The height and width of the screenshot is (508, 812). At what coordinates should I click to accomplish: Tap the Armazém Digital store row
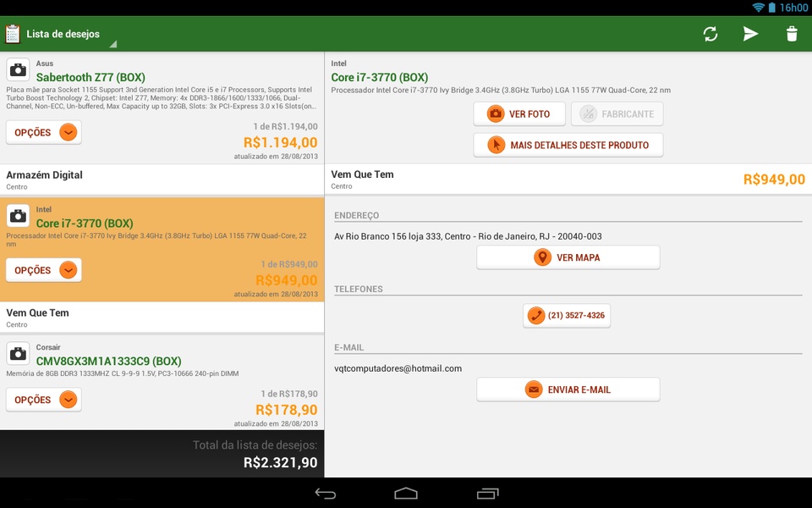162,179
